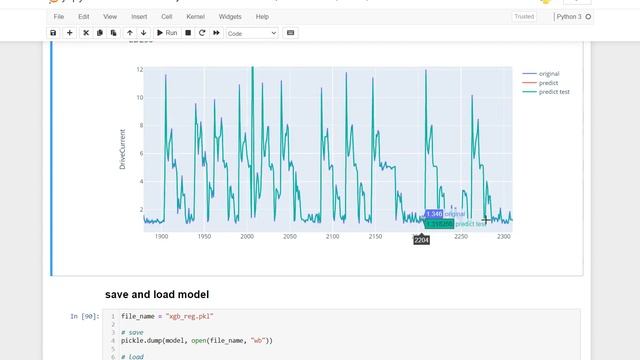Click the # save comment line
640x360 pixels.
(132, 333)
